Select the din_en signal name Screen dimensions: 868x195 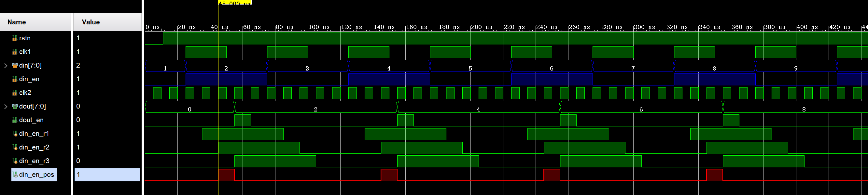pos(29,79)
